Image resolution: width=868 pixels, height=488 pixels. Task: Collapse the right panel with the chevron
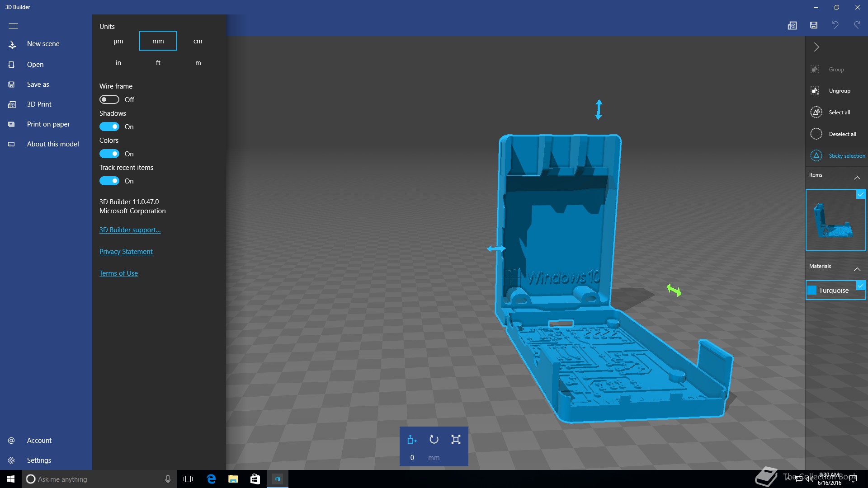[x=816, y=47]
